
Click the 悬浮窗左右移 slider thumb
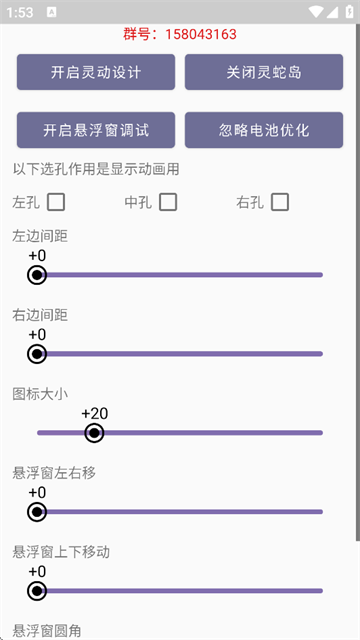[x=37, y=512]
